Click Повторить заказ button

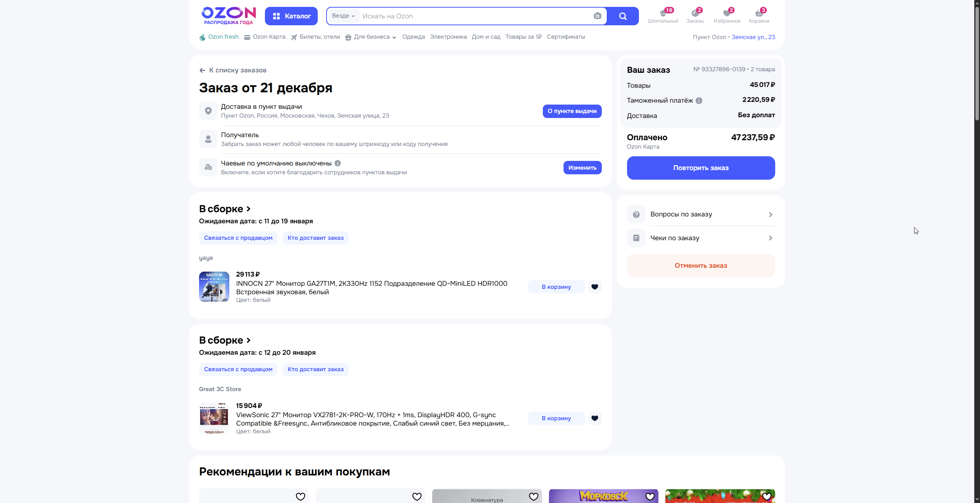701,168
